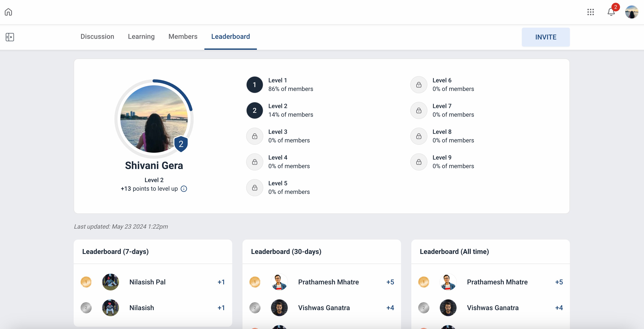Open Nilasish Pal's profile entry

[147, 282]
